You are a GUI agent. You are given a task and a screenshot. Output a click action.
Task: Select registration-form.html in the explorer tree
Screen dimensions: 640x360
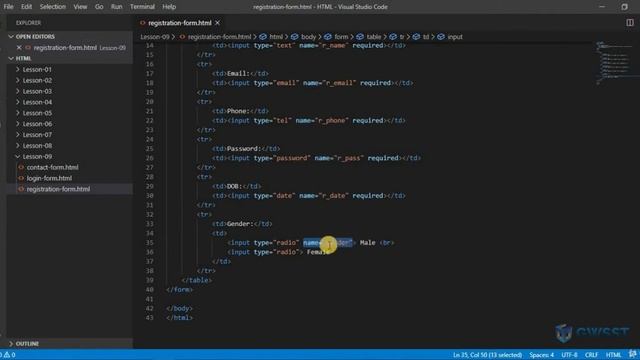coord(58,189)
